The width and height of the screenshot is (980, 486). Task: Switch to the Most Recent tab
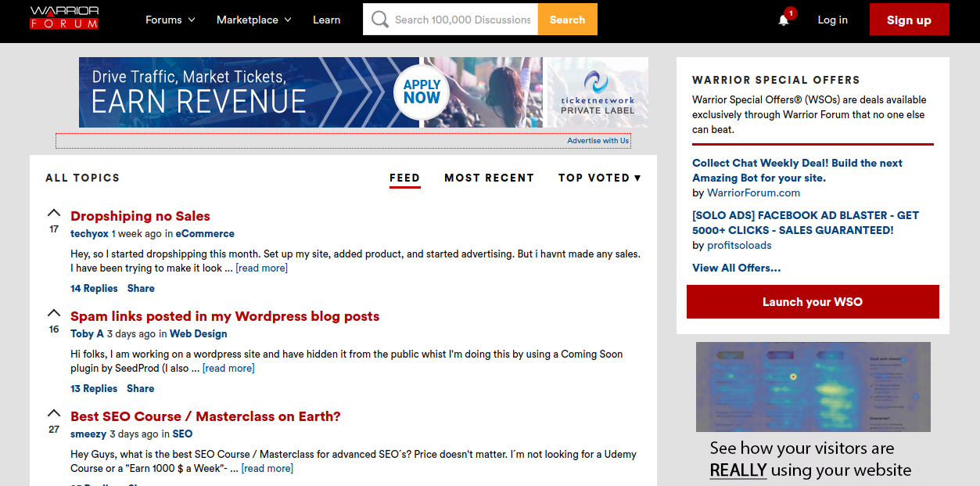(489, 178)
